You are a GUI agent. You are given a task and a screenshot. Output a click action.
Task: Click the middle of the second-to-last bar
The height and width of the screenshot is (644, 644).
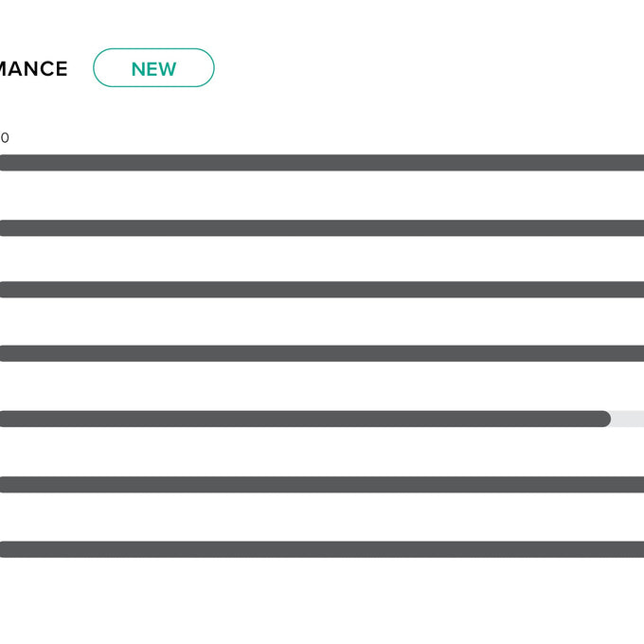[x=322, y=485]
